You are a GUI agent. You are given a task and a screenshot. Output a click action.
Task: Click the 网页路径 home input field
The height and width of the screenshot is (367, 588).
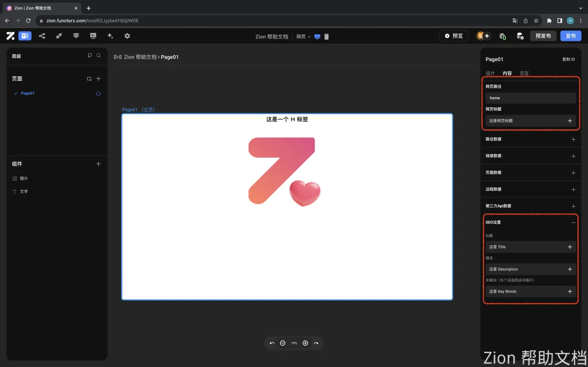(x=530, y=98)
